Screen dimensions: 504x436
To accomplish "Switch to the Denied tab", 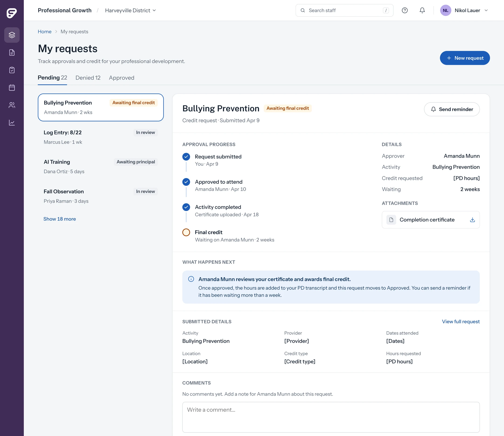I will (88, 78).
